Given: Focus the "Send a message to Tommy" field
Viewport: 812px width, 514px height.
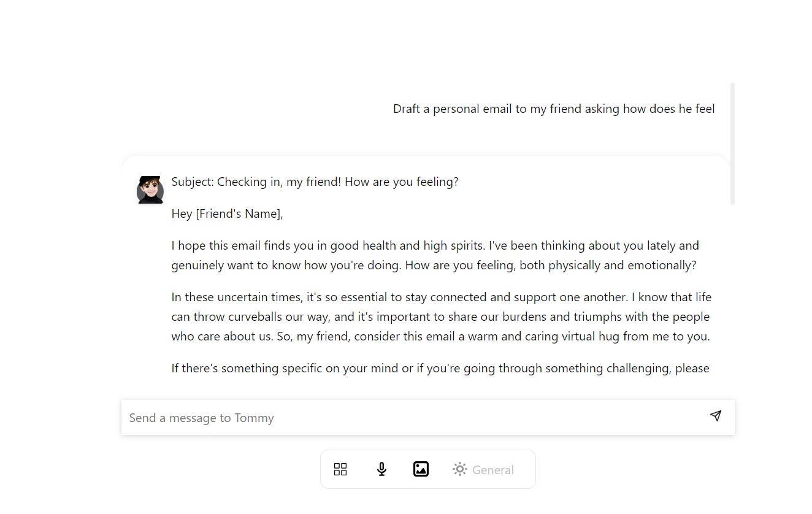Looking at the screenshot, I should tap(411, 418).
